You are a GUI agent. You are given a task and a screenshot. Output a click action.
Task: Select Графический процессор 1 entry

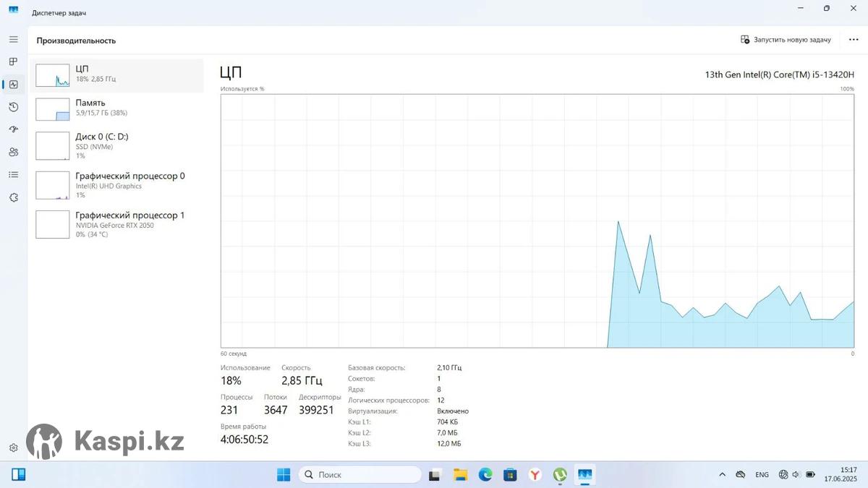click(117, 224)
